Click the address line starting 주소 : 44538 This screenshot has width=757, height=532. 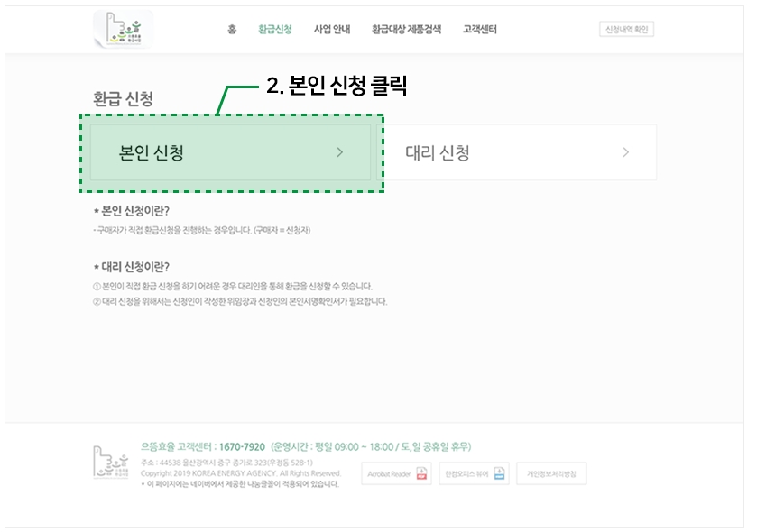pyautogui.click(x=226, y=463)
